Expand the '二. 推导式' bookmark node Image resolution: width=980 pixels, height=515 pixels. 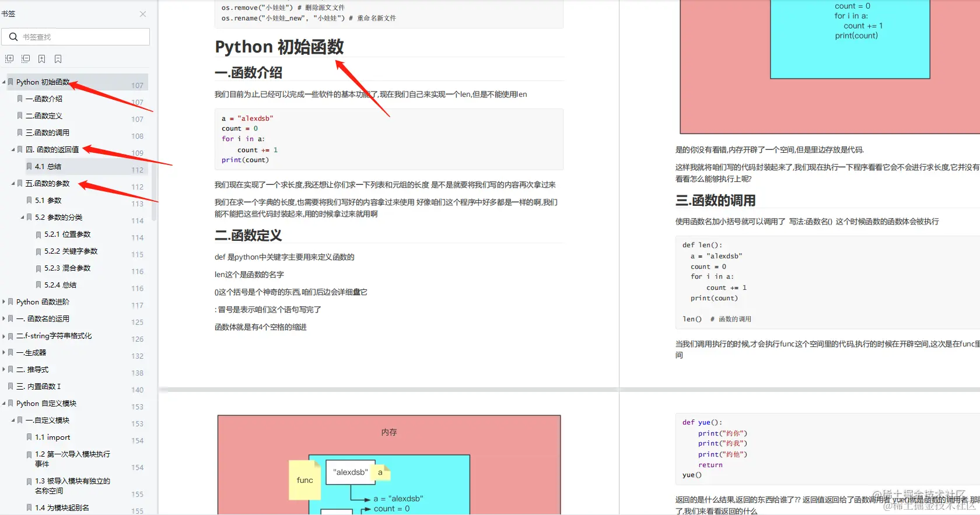tap(3, 370)
